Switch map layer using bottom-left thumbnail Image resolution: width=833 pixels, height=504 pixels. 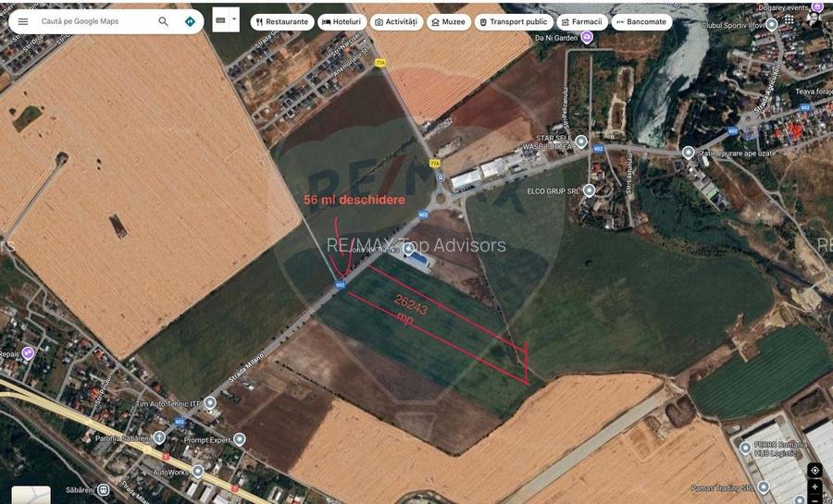coord(31,495)
